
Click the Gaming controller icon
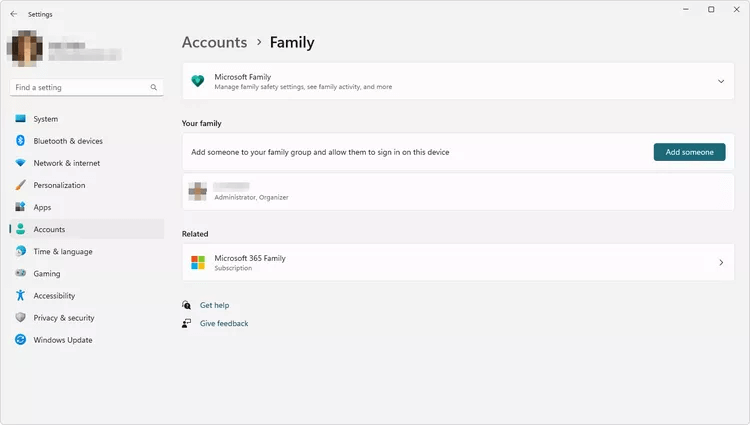coord(20,273)
